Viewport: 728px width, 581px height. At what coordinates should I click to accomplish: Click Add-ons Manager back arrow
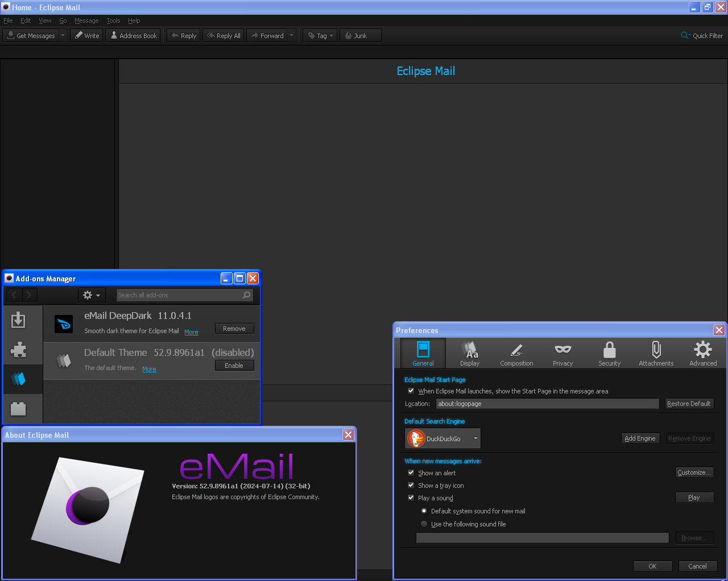[x=14, y=295]
